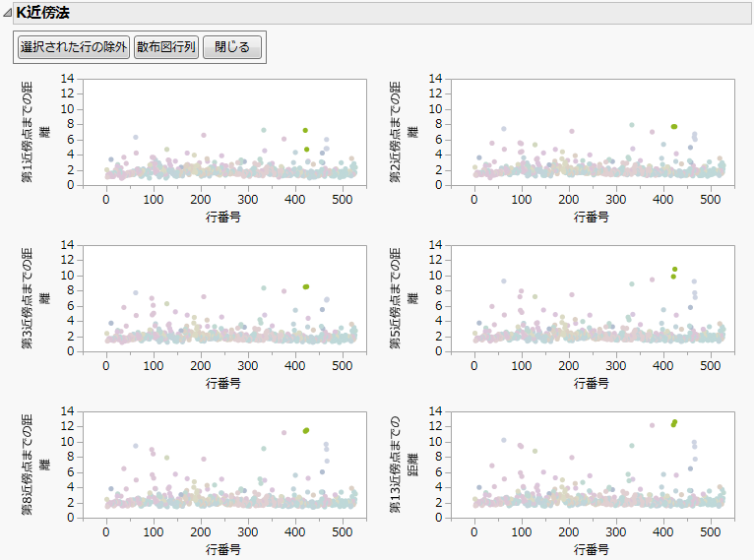
Task: Click the 第3近傍点までの距離 y-axis label
Action: [34, 298]
